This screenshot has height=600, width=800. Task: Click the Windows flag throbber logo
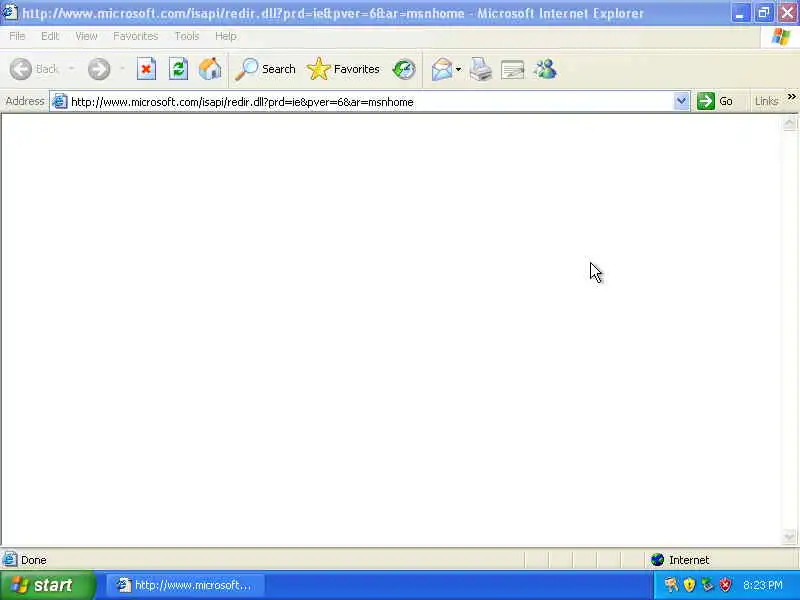point(781,37)
